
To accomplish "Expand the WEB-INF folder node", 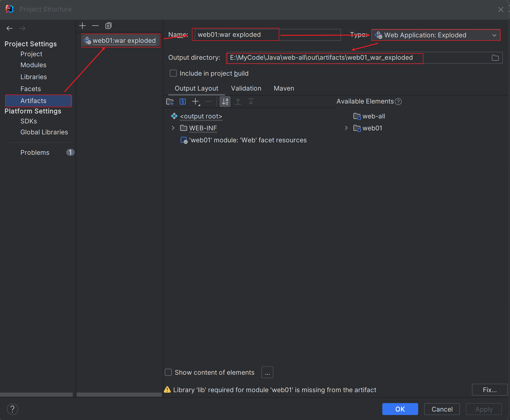I will click(173, 128).
